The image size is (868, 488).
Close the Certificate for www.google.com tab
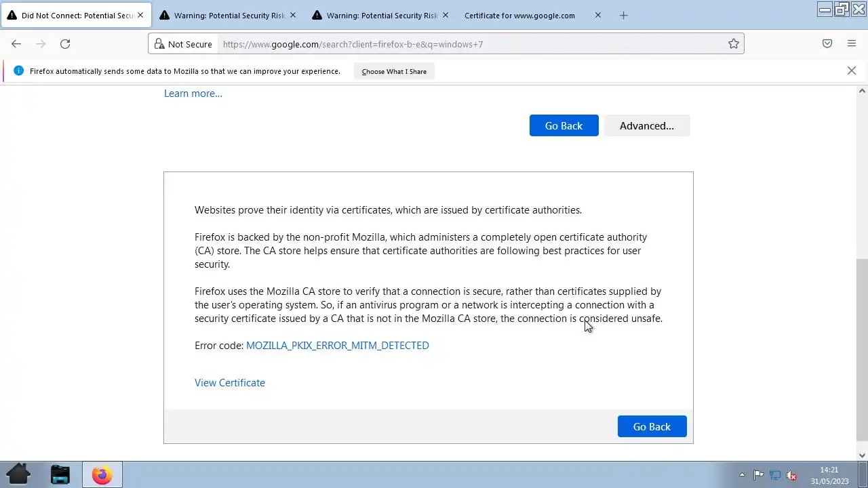tap(597, 15)
